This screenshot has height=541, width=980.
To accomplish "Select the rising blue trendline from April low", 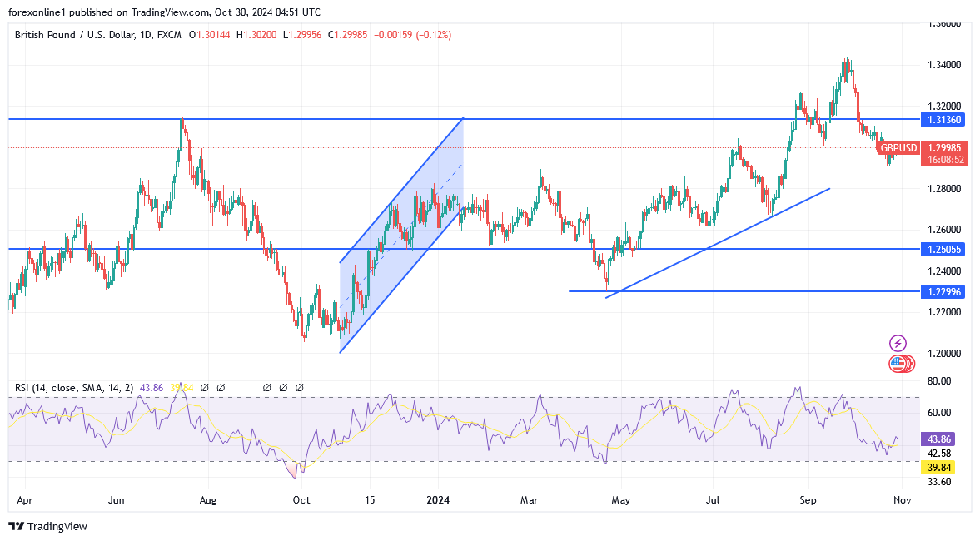I will 718,243.
